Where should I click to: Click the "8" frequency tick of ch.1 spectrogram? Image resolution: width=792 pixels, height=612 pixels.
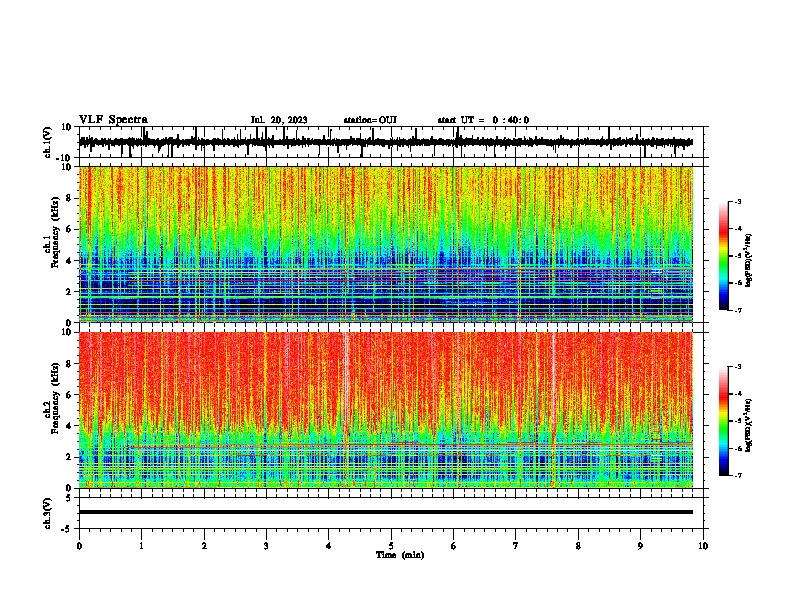pos(71,198)
